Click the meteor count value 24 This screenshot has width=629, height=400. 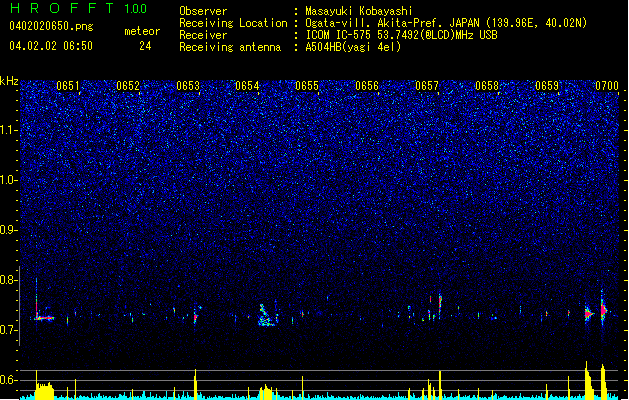[x=145, y=46]
